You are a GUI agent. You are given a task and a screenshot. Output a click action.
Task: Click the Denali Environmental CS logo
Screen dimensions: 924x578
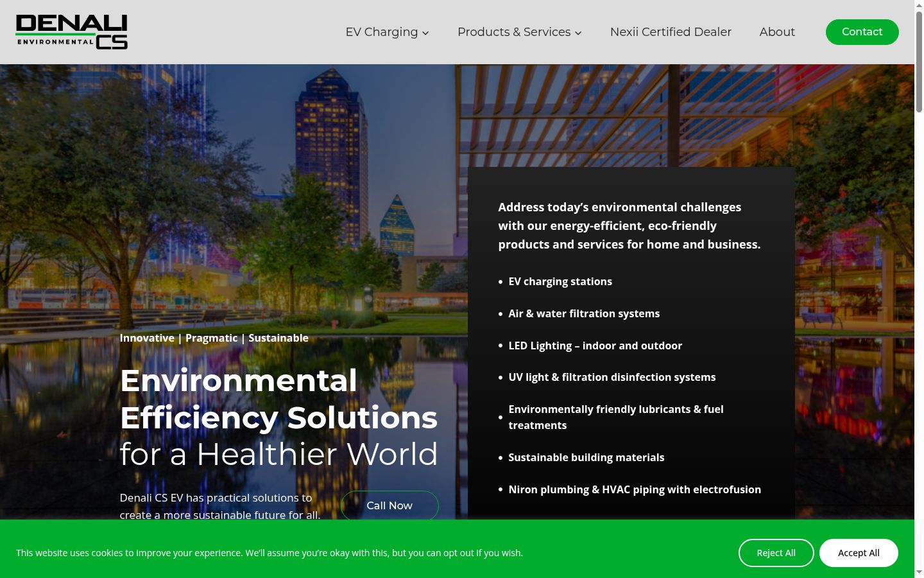point(72,32)
